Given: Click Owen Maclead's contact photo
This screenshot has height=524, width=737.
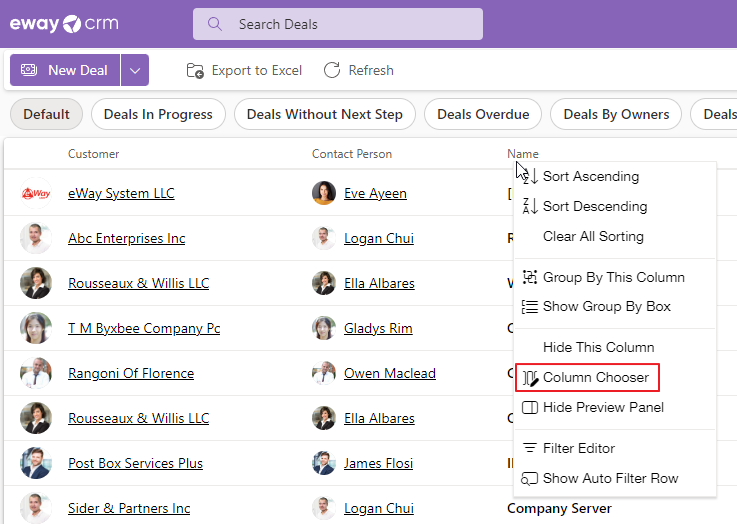Looking at the screenshot, I should [x=324, y=373].
